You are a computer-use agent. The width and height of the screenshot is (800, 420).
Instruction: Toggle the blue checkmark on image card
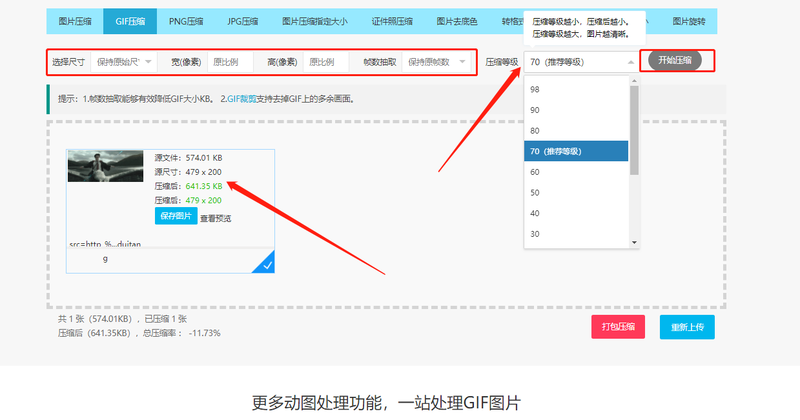tap(265, 263)
